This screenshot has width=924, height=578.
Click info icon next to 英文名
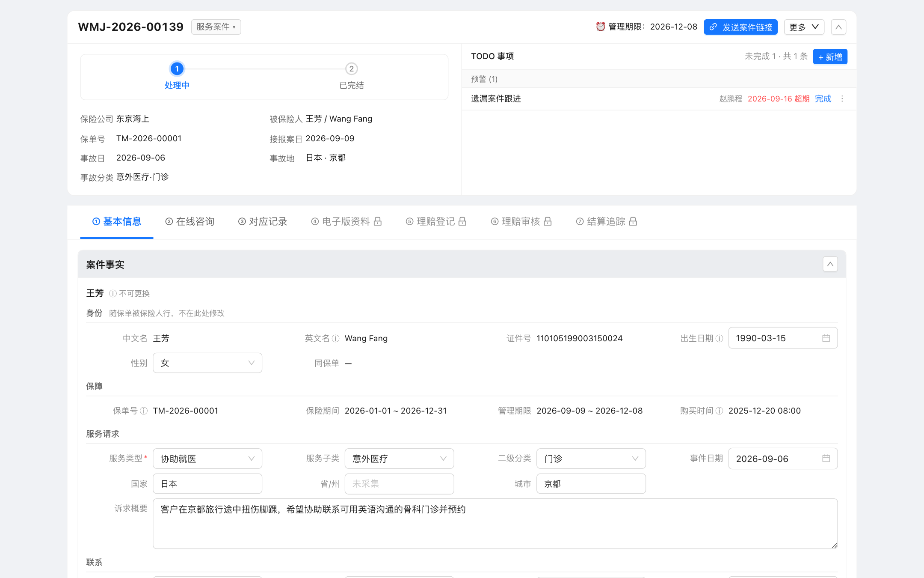tap(336, 338)
